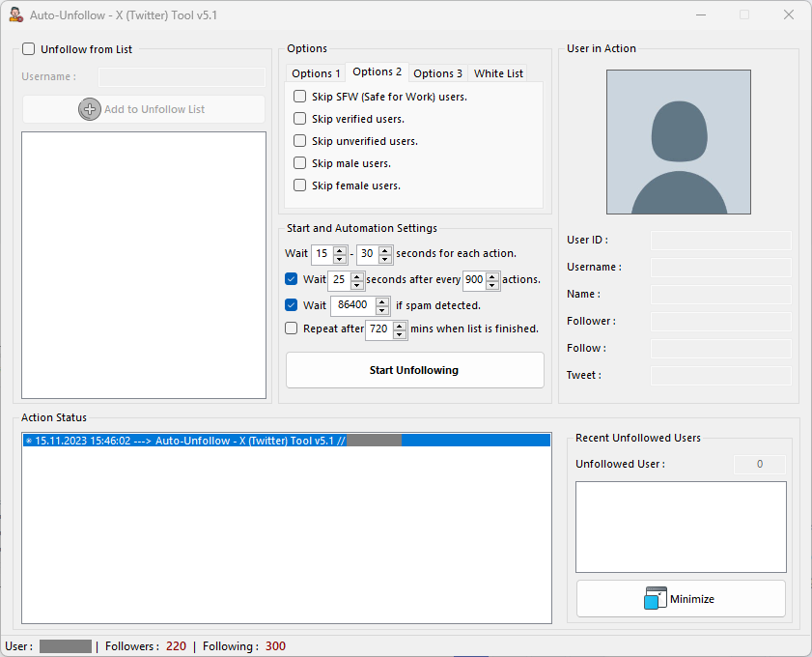Click the Username field in User in Action

[x=721, y=268]
